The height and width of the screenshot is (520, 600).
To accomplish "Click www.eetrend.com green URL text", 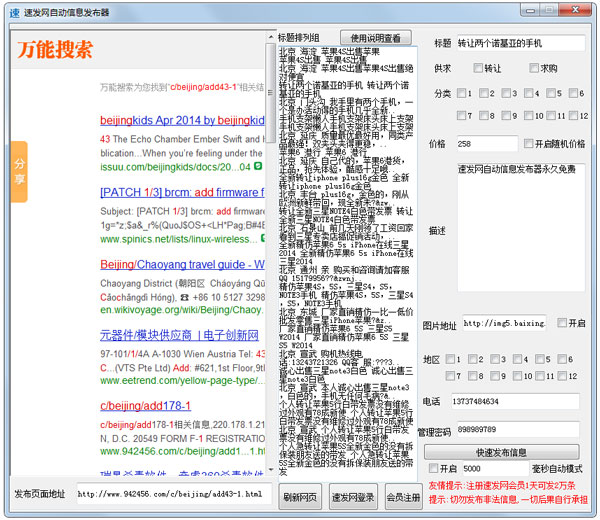I will [182, 381].
